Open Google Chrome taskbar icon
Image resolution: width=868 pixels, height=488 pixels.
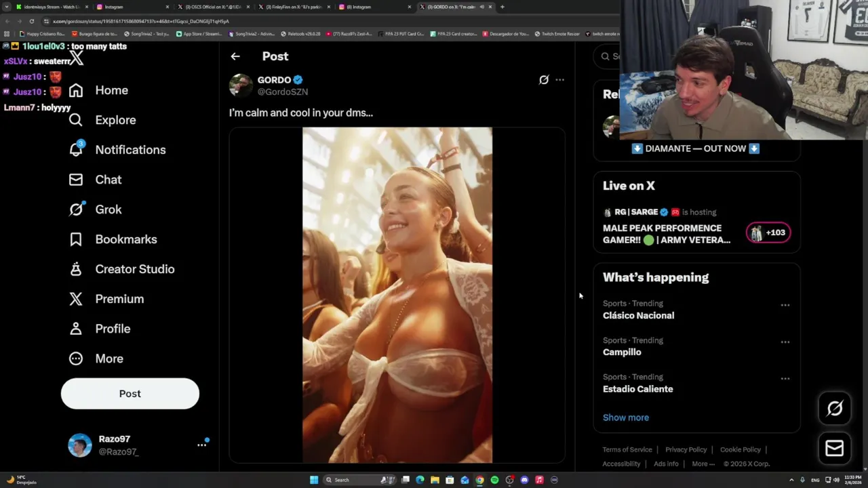479,480
